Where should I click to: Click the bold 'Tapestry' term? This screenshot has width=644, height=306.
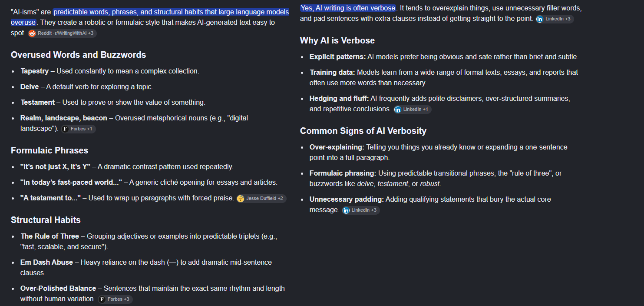[x=35, y=71]
